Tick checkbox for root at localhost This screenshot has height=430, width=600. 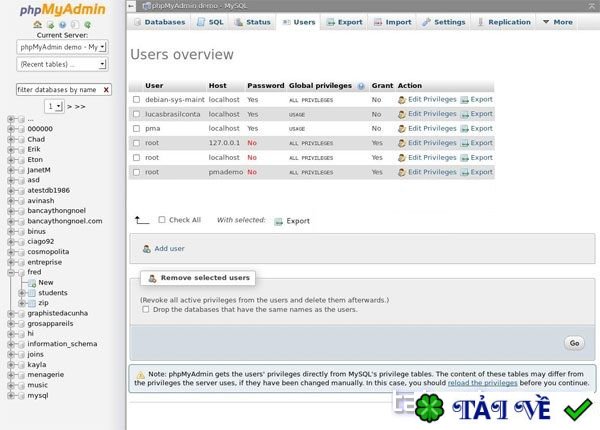136,158
